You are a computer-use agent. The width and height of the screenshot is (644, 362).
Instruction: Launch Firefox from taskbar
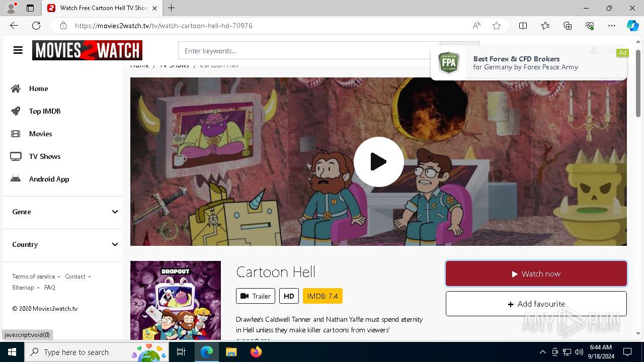[256, 352]
